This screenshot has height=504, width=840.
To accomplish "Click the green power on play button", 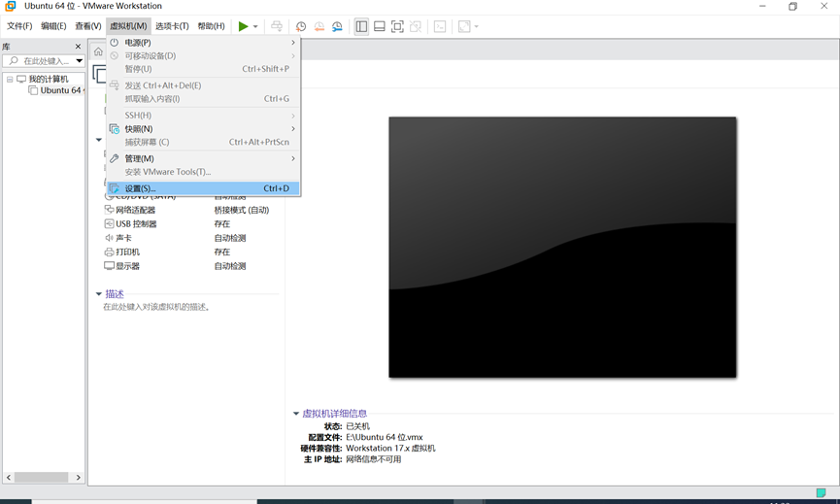I will coord(243,26).
